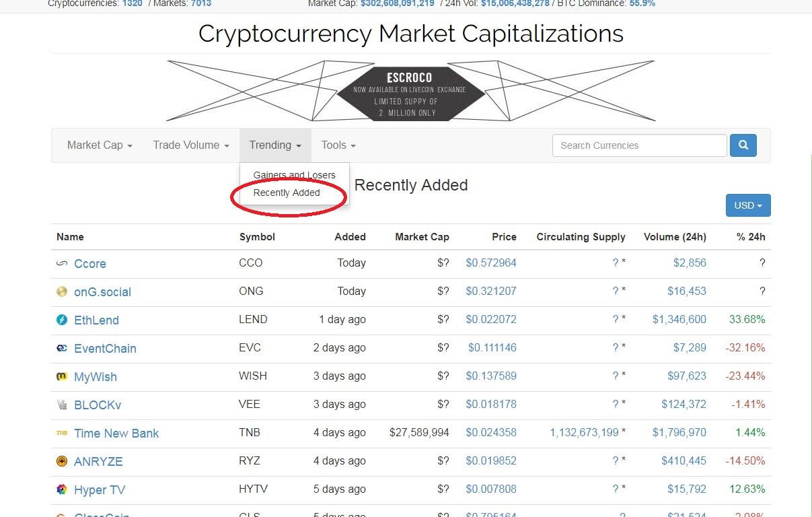
Task: Open Time New Bank volume $1,796,970 link
Action: 679,433
